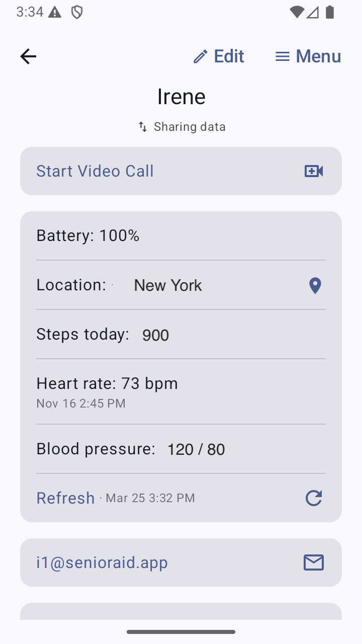
Task: Tap the back arrow icon
Action: point(28,56)
